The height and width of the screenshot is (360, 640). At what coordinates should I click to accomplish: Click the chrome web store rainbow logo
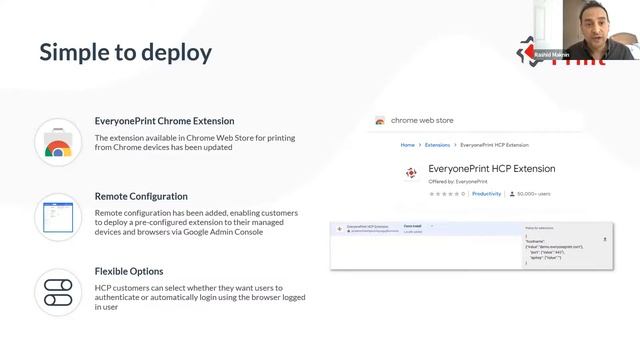[380, 121]
